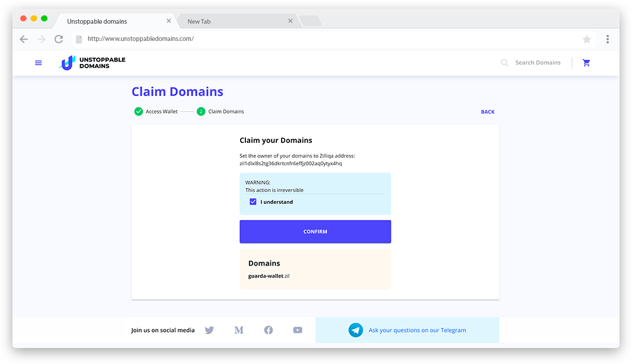632x364 pixels.
Task: Click the browser address bar URL
Action: (x=141, y=39)
